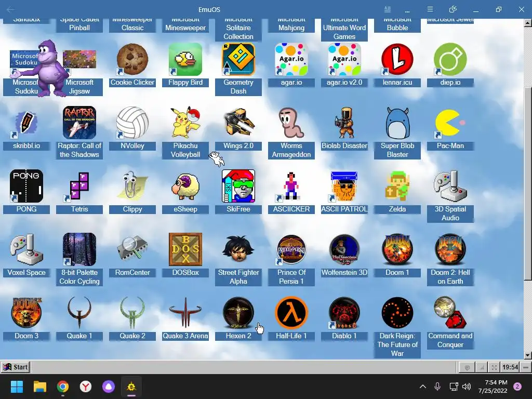Launch the Pac-Man icon
Image resolution: width=532 pixels, height=399 pixels.
tap(450, 123)
